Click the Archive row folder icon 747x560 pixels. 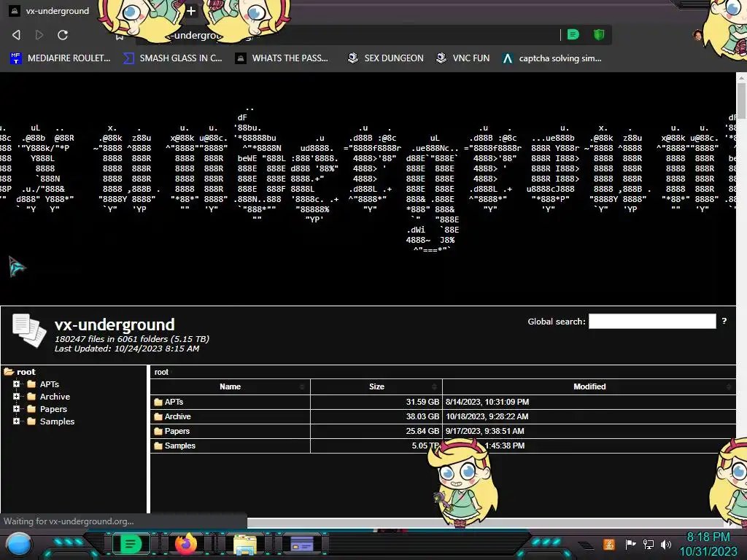(158, 416)
